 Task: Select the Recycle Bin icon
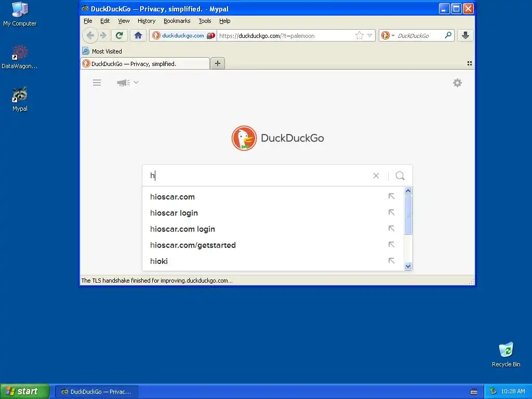tap(506, 354)
